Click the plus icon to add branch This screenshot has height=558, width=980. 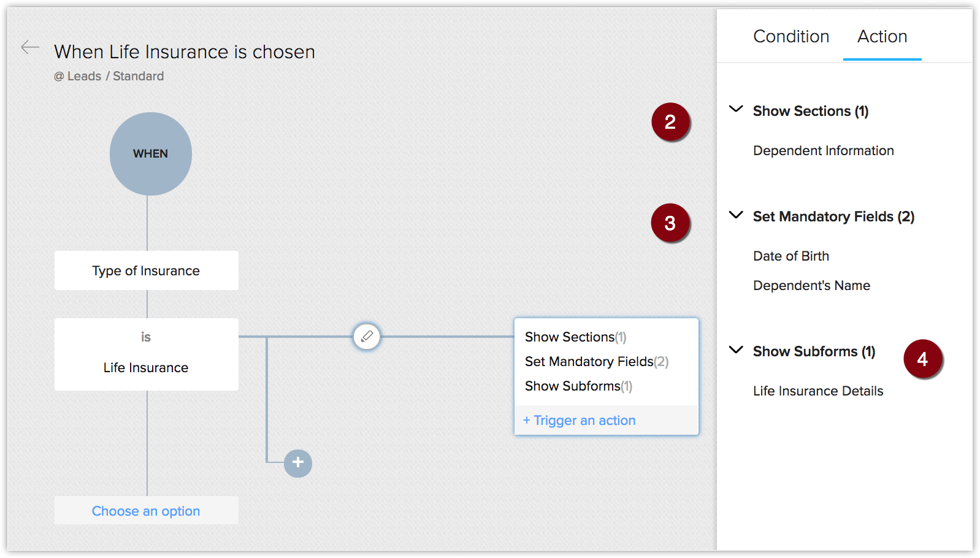click(298, 463)
